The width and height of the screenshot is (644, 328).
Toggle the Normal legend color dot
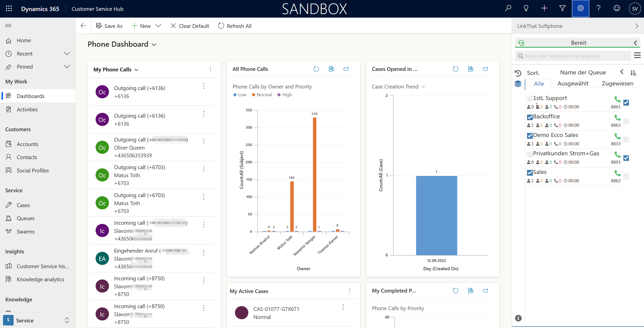click(254, 95)
